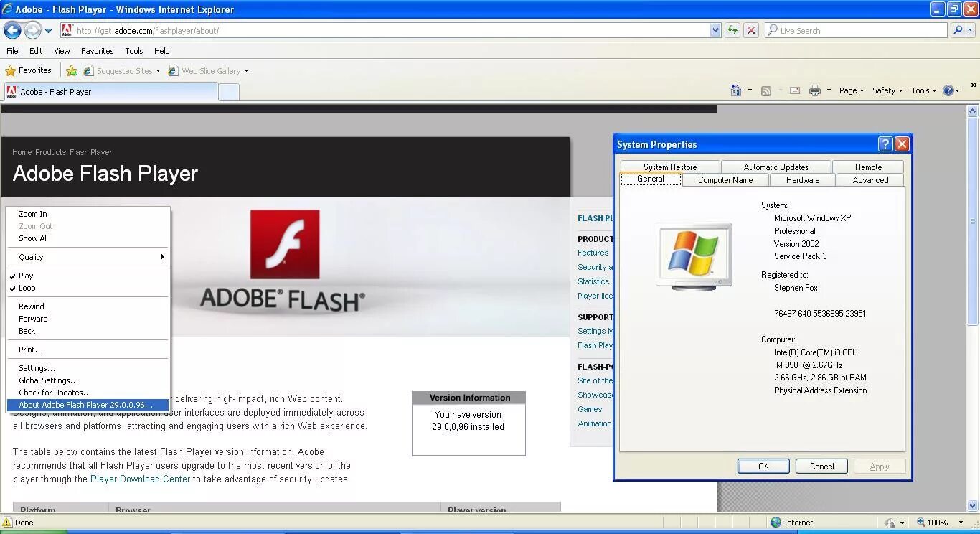
Task: Click the page vertical scrollbar thumb
Action: pos(974,222)
